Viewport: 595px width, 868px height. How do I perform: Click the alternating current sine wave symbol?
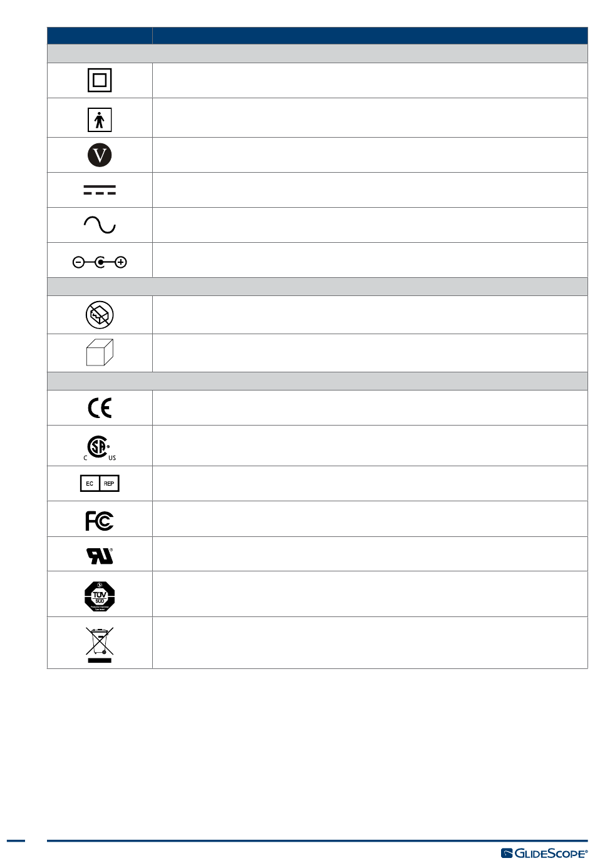coord(100,225)
